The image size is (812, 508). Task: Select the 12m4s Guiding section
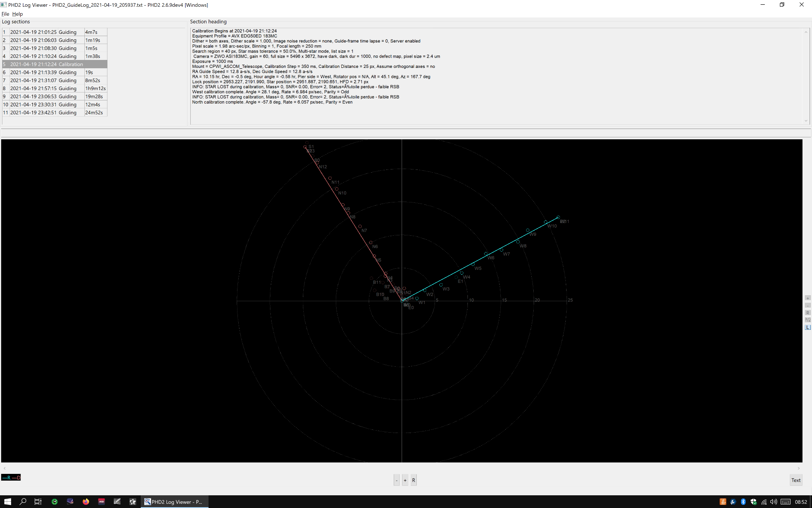click(54, 104)
